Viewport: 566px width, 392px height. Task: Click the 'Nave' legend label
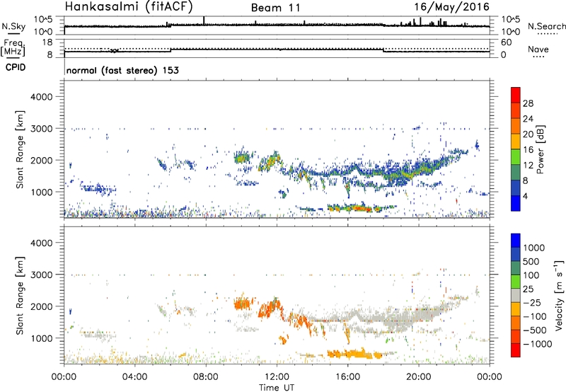coord(538,50)
